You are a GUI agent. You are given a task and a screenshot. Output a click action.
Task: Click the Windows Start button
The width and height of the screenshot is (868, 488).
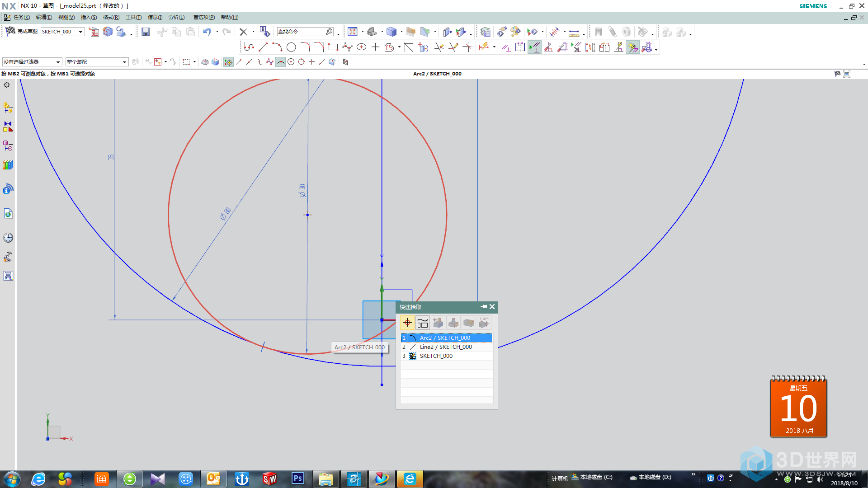coord(12,479)
